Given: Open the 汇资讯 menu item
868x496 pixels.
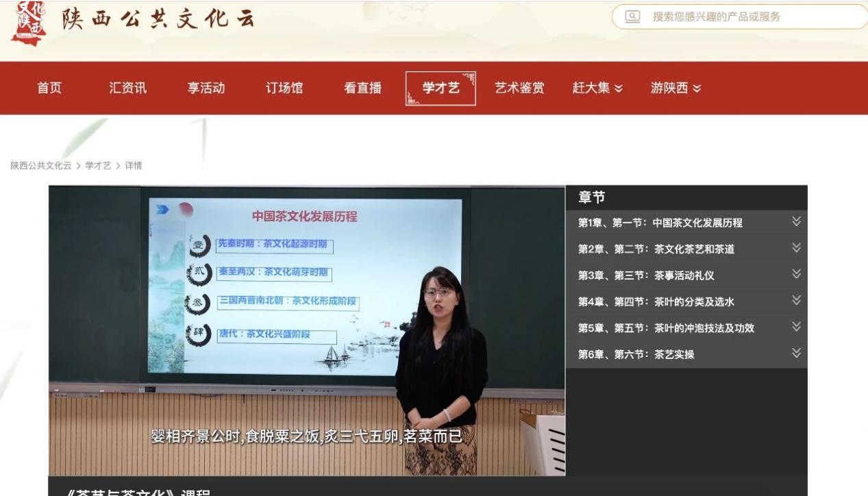Looking at the screenshot, I should (x=128, y=88).
